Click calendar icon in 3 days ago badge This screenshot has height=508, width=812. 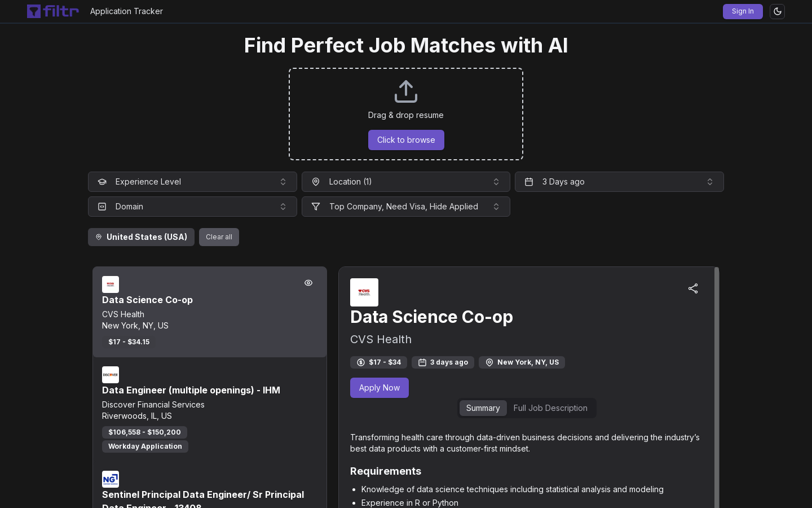pyautogui.click(x=422, y=362)
